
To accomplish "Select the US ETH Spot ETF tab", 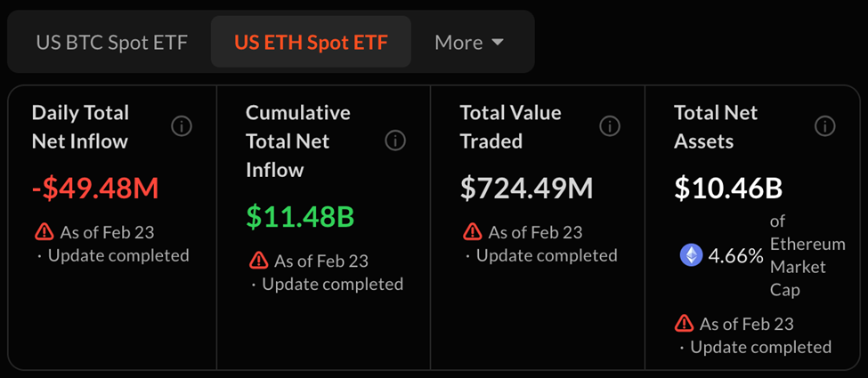I will (x=311, y=43).
